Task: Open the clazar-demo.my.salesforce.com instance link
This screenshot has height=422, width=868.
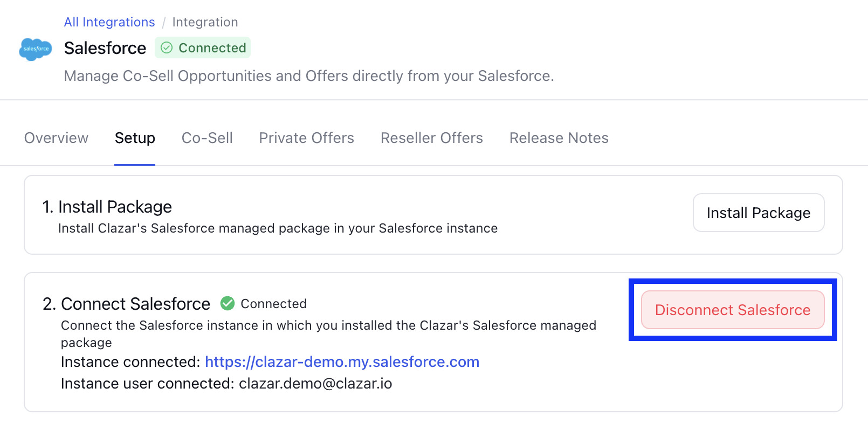Action: (342, 362)
